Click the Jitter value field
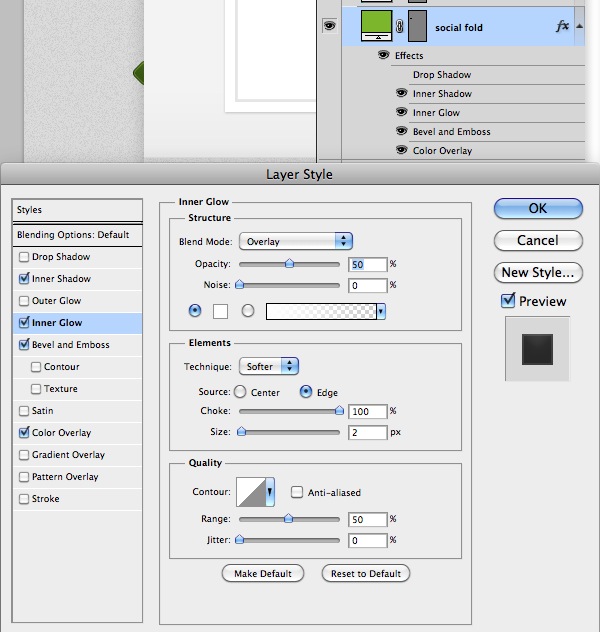 tap(367, 540)
